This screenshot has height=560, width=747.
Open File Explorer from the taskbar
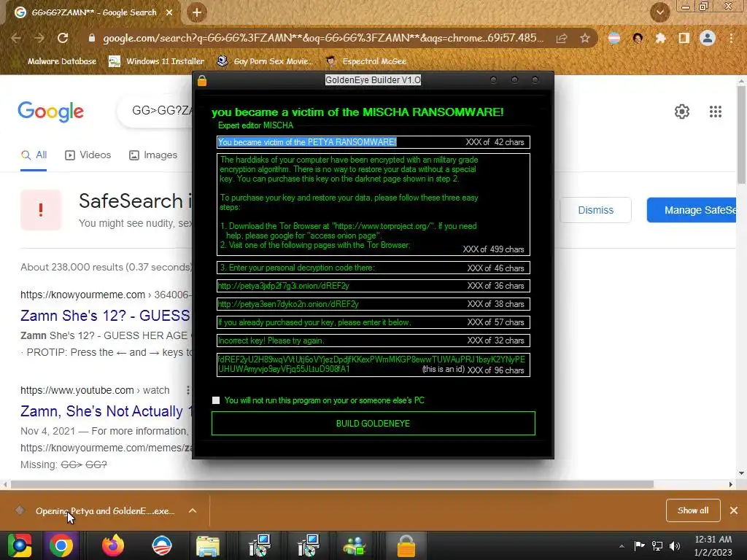208,545
